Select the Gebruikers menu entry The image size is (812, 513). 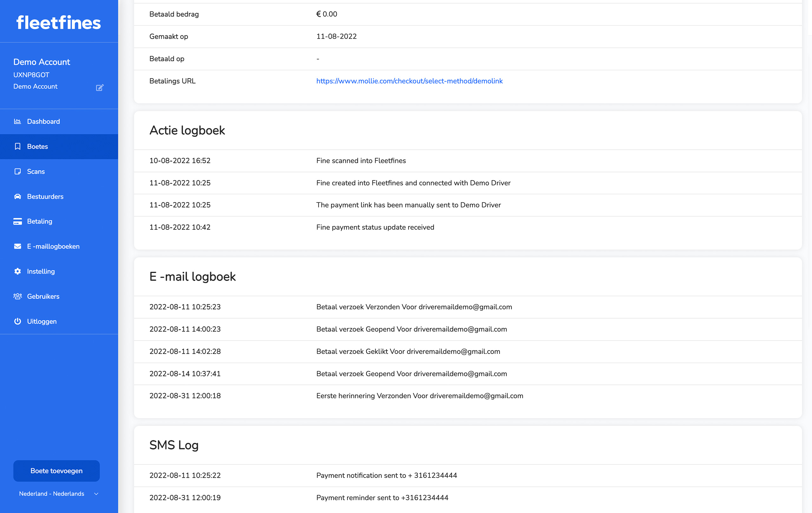[x=59, y=296]
